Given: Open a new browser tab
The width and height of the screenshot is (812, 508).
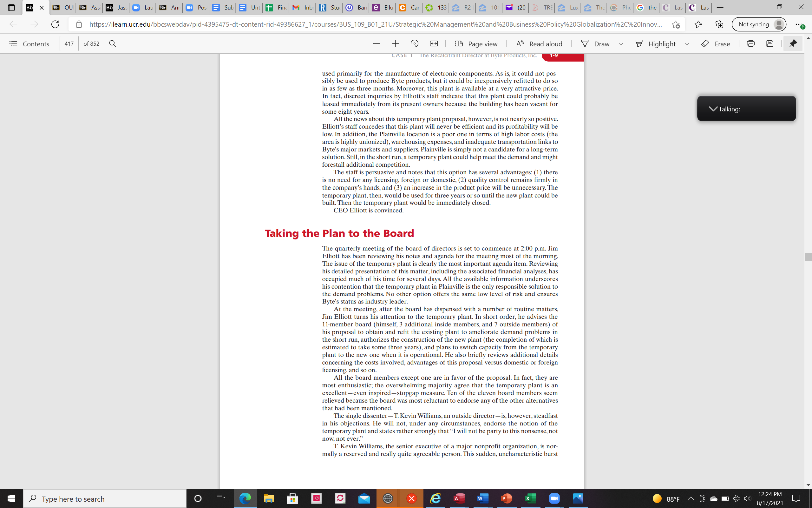Looking at the screenshot, I should [x=720, y=7].
